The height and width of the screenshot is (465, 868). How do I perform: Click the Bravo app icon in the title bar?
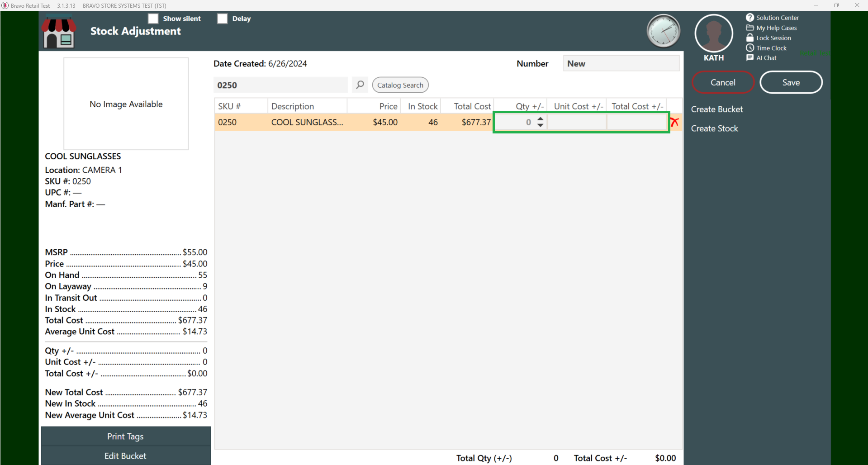5,5
